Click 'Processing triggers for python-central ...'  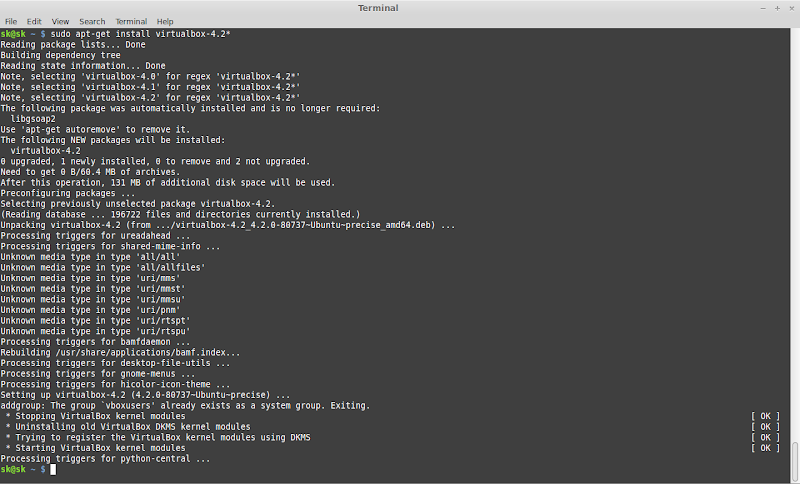106,459
